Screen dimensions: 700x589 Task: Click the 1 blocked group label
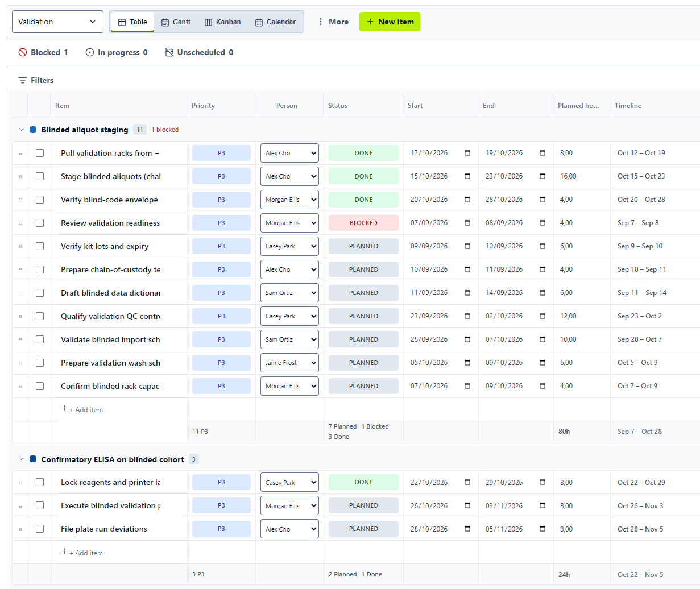[x=165, y=130]
